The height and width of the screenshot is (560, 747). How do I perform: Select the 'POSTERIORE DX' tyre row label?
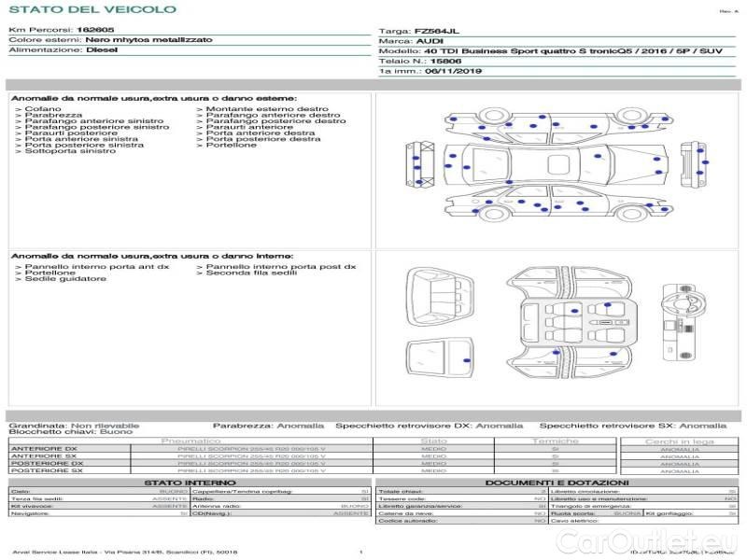coord(47,463)
